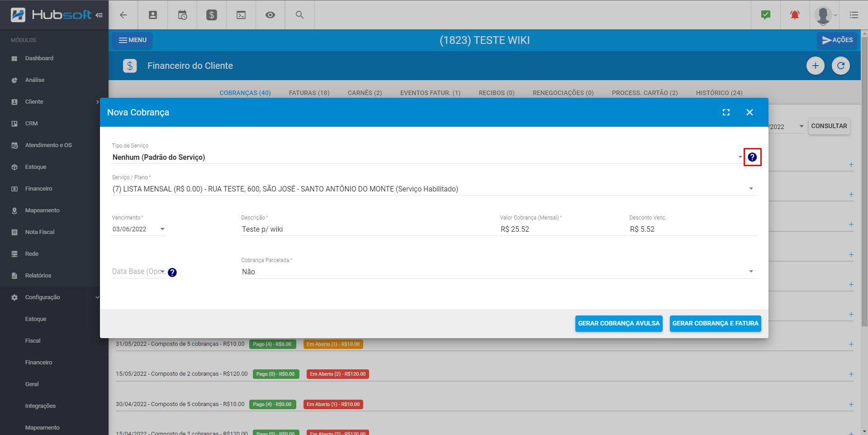Click Em Aberto (2) - R$120.00 badge for 15/05/2022
This screenshot has width=868, height=435.
tap(338, 374)
